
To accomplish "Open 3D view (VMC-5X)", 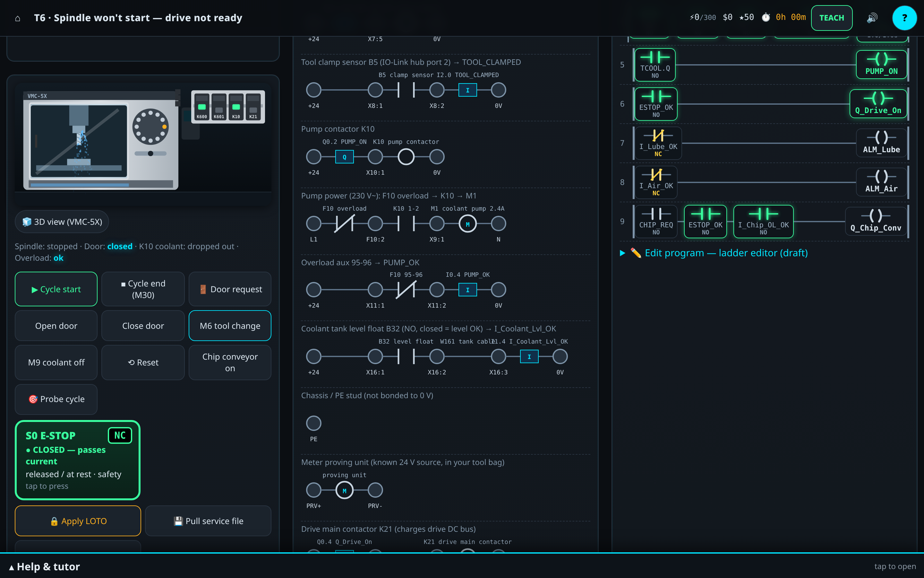I will click(x=62, y=222).
